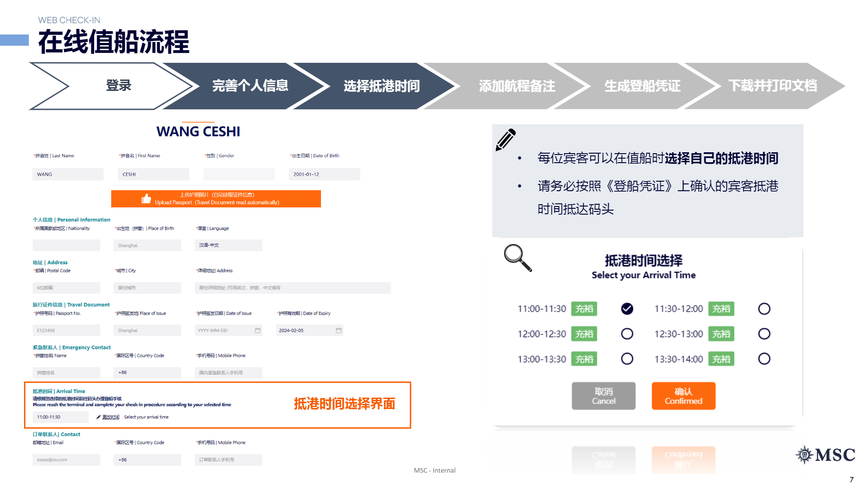The image size is (868, 488).
Task: Switch to the 添加航程备注 step
Action: click(x=517, y=86)
